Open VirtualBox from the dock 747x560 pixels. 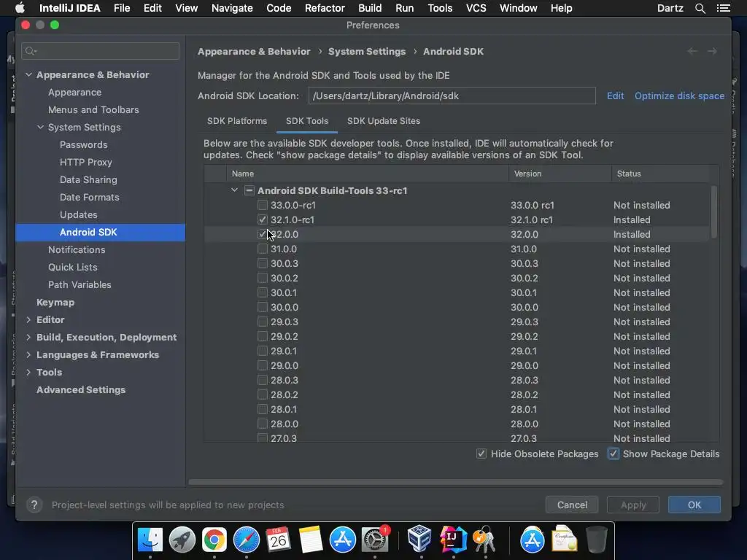[x=419, y=538]
